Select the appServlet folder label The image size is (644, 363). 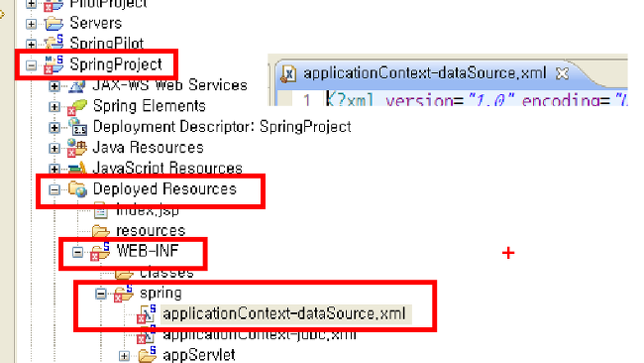click(x=199, y=355)
